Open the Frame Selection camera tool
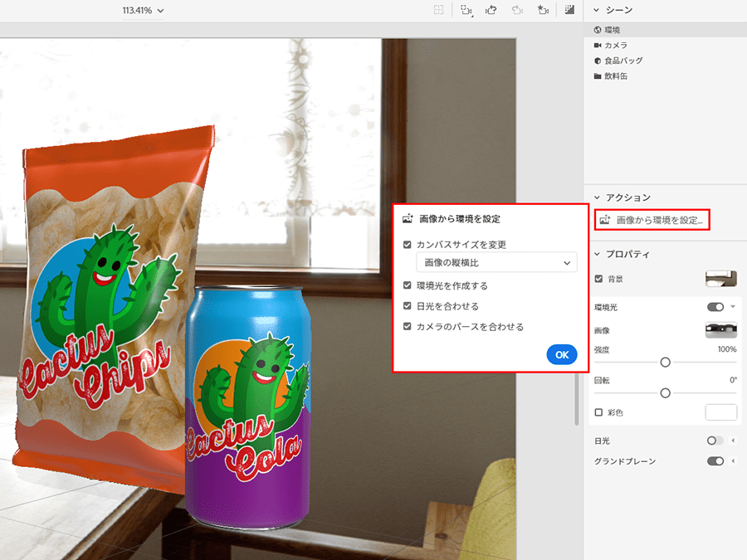This screenshot has height=560, width=747. click(466, 10)
